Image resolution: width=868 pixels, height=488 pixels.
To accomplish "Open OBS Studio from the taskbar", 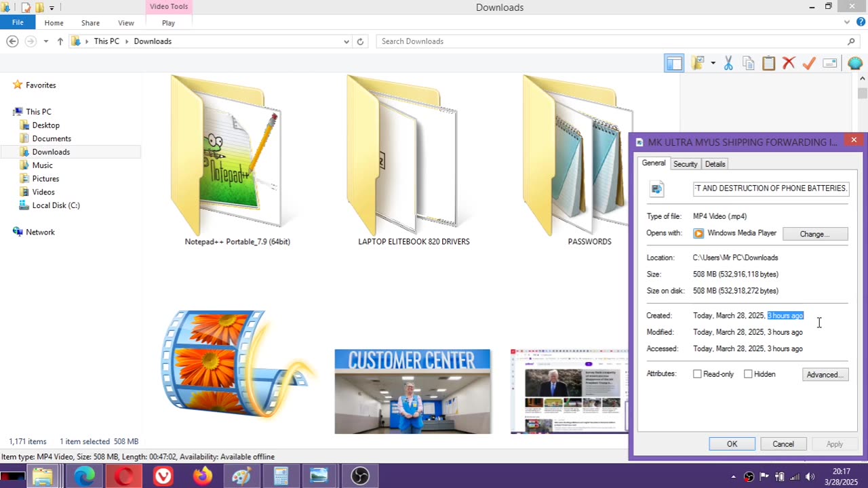I will coord(359,476).
